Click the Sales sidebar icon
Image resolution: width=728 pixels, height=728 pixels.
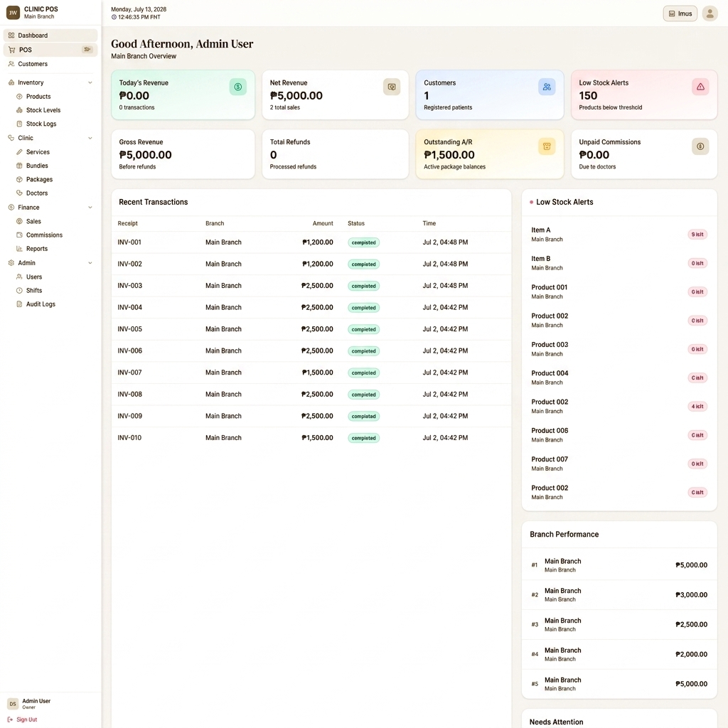19,222
